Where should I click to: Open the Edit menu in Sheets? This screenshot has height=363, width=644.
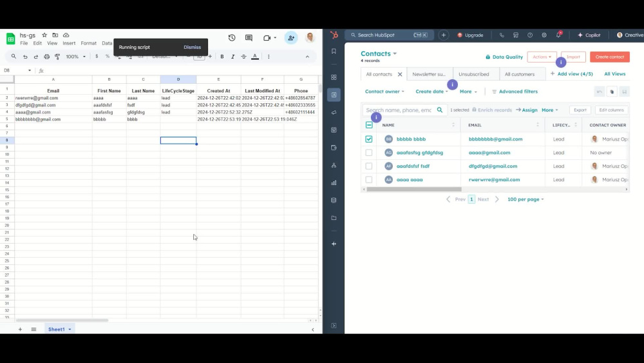(x=37, y=43)
